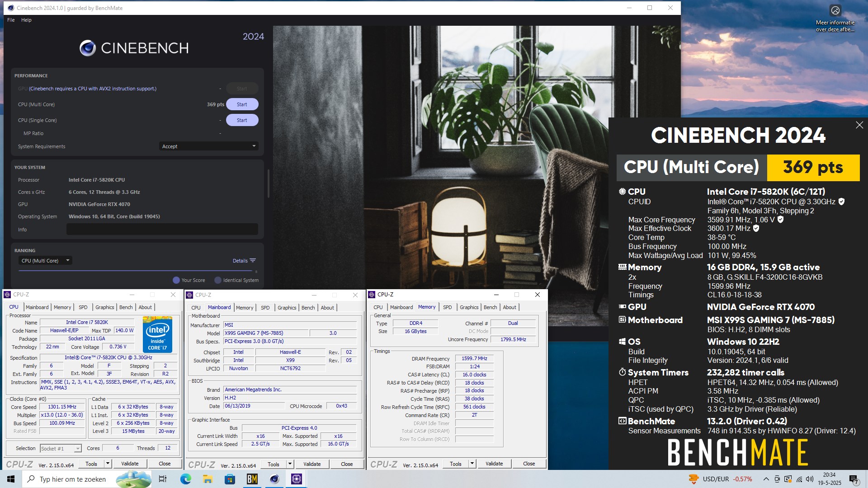This screenshot has height=488, width=868.
Task: Click the USD/EUR taskbar widget
Action: [x=721, y=479]
